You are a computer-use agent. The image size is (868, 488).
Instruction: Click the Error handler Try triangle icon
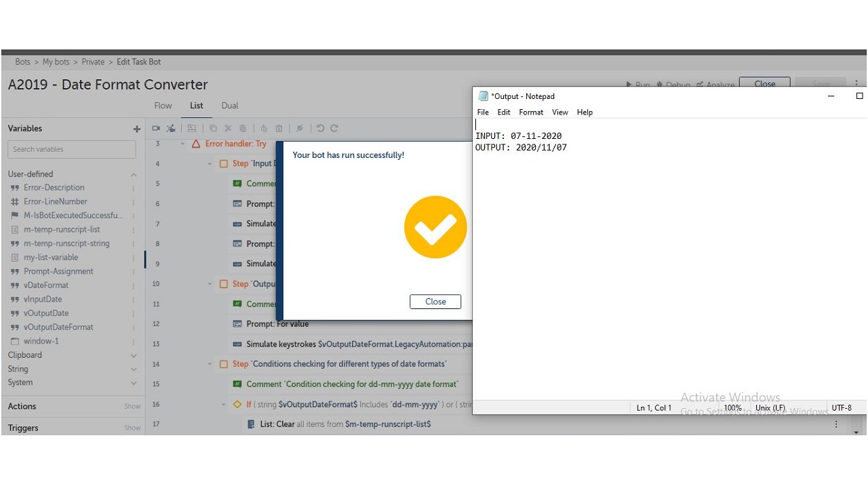pos(196,144)
